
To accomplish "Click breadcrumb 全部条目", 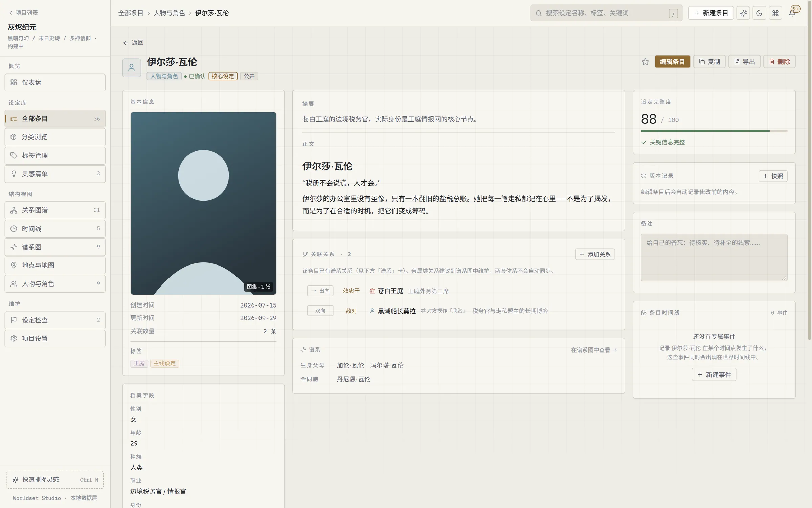I will (x=131, y=13).
